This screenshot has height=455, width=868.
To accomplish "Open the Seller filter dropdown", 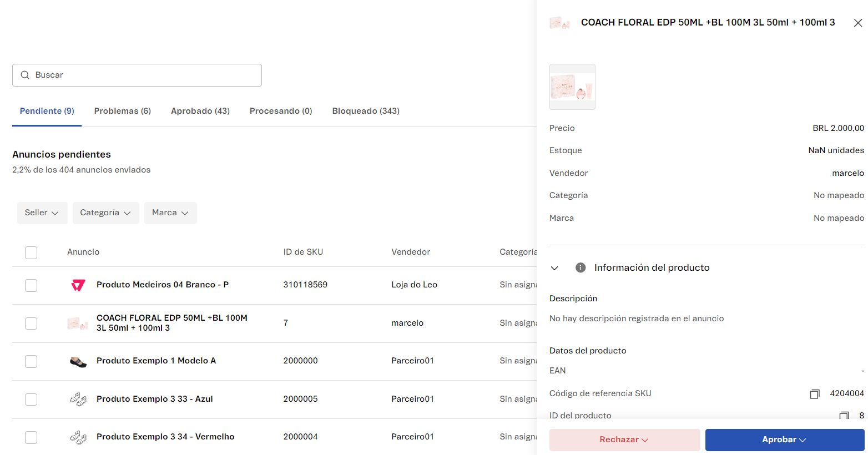I will coord(42,213).
